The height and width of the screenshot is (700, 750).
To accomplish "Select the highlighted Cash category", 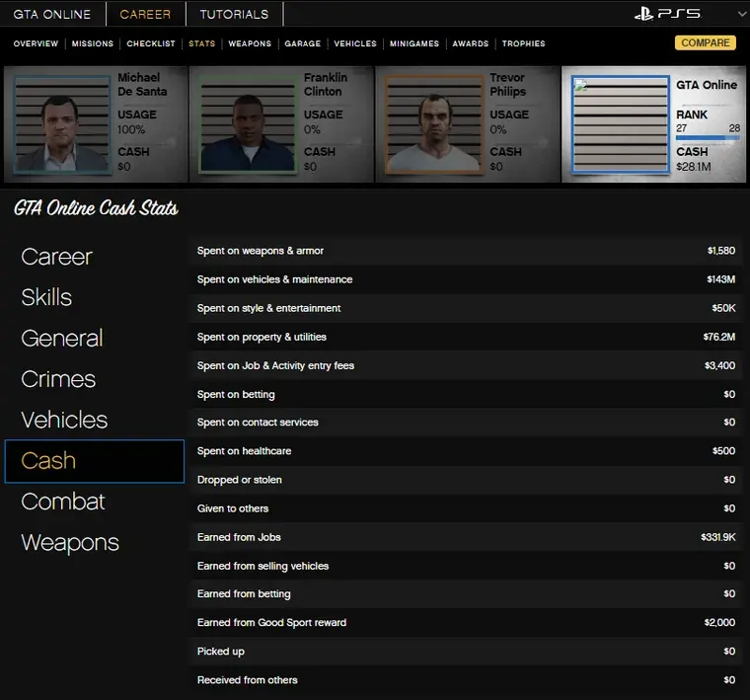I will [94, 461].
